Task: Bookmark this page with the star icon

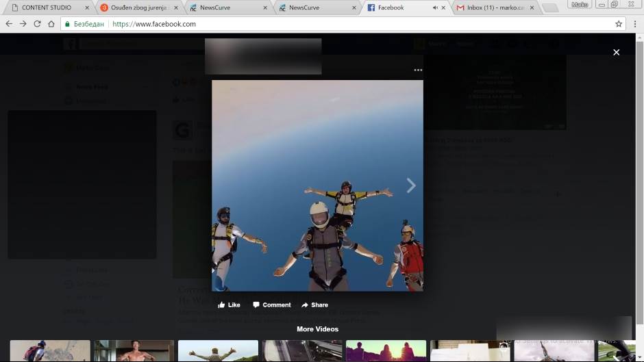Action: click(x=619, y=24)
